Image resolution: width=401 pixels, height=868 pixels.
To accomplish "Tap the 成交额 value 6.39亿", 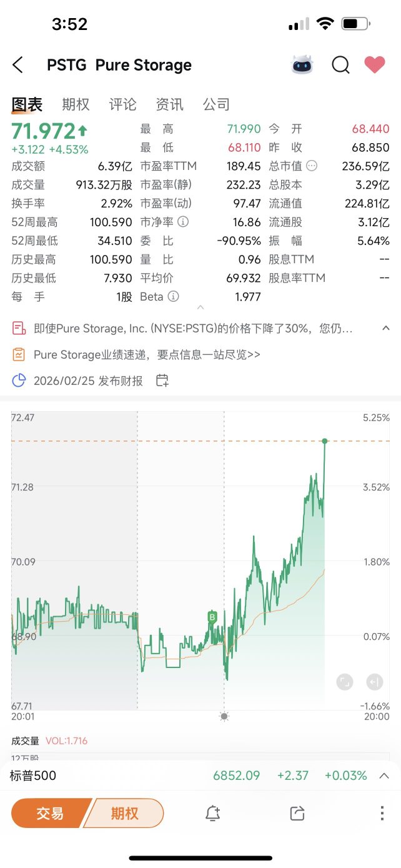I will (x=115, y=166).
